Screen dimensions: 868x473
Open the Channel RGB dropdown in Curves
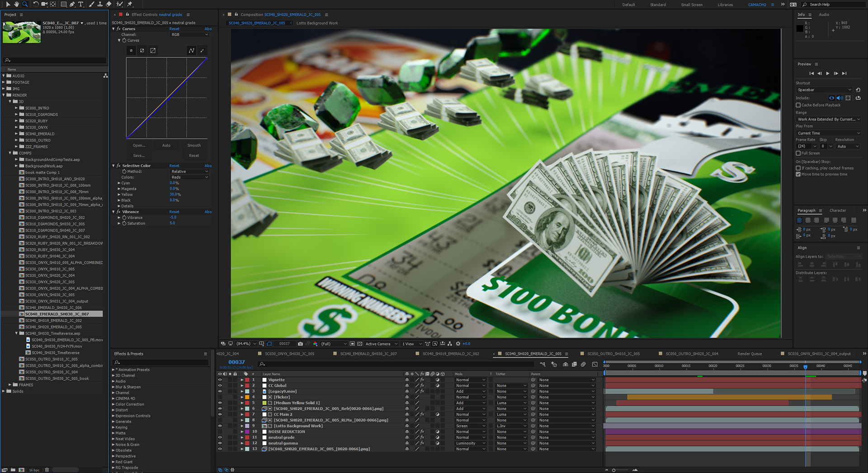(x=190, y=35)
